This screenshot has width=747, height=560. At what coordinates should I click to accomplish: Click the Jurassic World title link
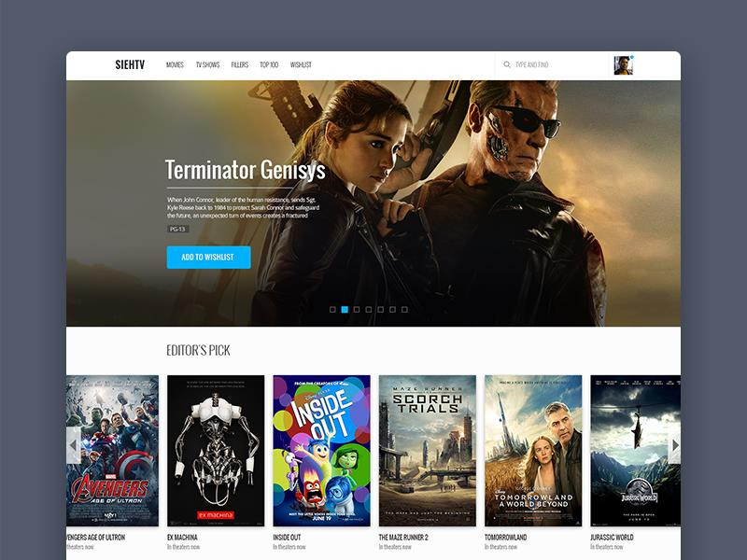point(612,538)
